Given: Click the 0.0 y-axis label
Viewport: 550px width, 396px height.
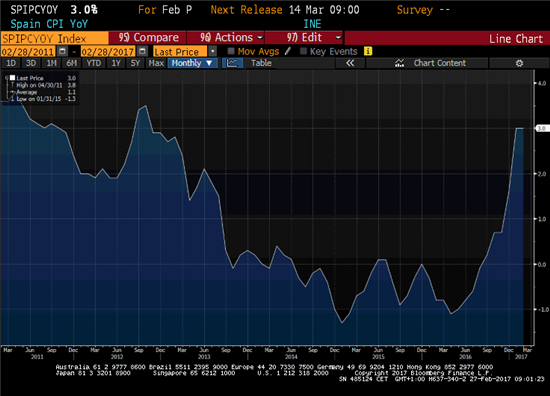Looking at the screenshot, I should [x=542, y=264].
